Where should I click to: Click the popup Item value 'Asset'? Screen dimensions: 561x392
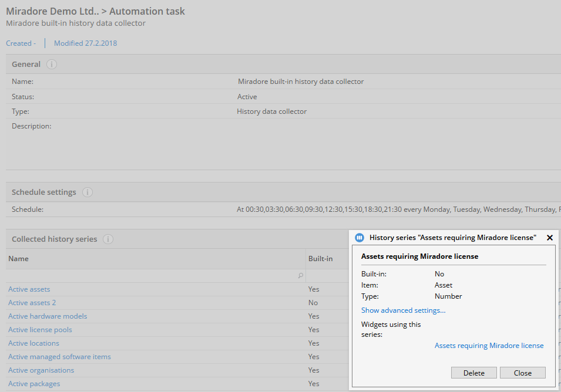tap(444, 285)
